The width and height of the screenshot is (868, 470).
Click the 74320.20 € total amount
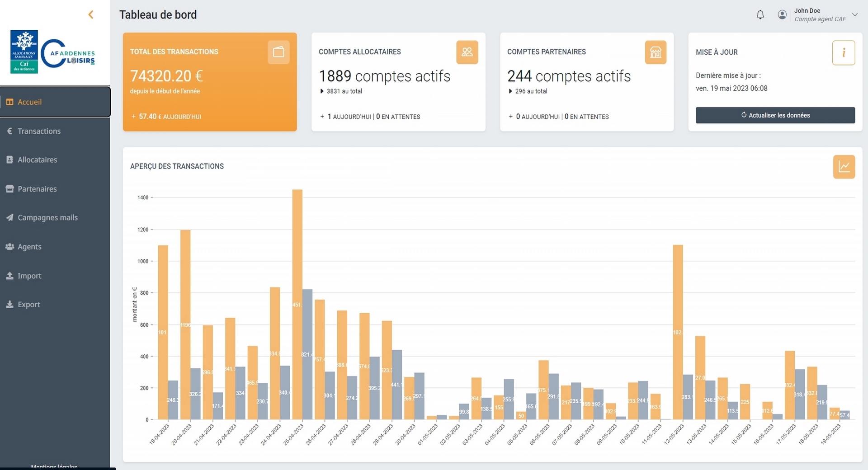tap(166, 76)
